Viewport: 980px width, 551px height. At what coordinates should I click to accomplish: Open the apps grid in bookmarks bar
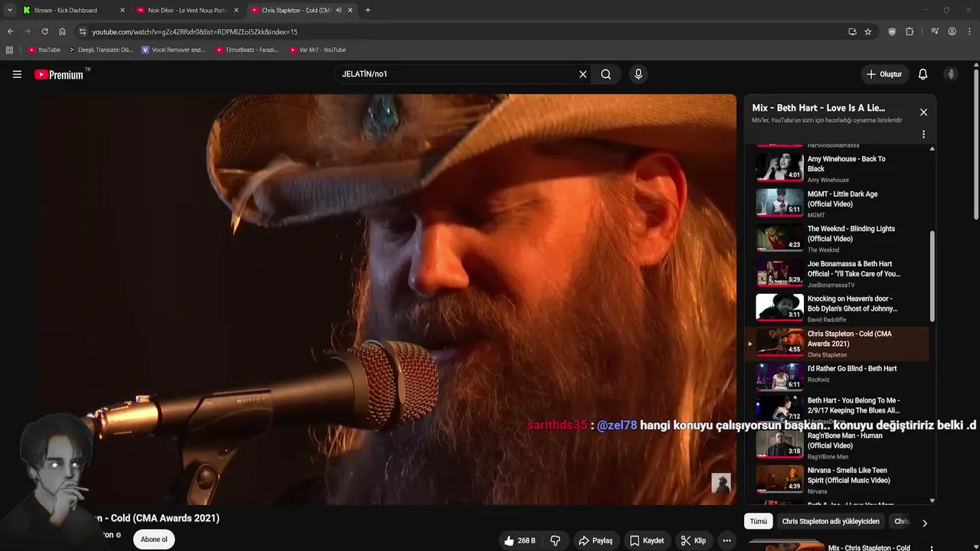point(9,50)
